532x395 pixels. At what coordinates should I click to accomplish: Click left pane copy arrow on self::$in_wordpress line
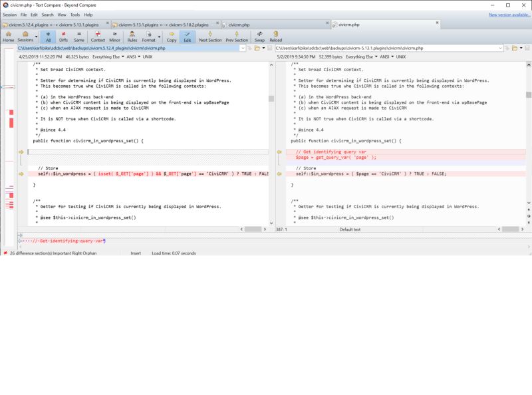point(21,174)
